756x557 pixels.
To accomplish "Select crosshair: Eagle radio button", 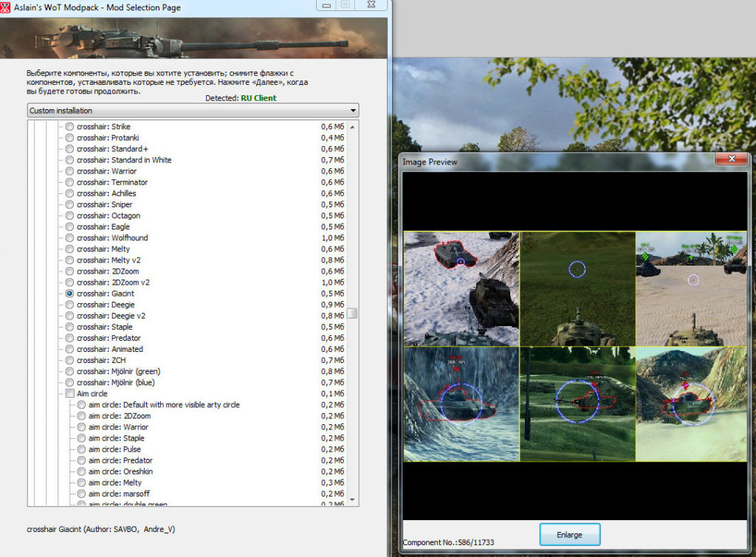I will click(x=69, y=226).
